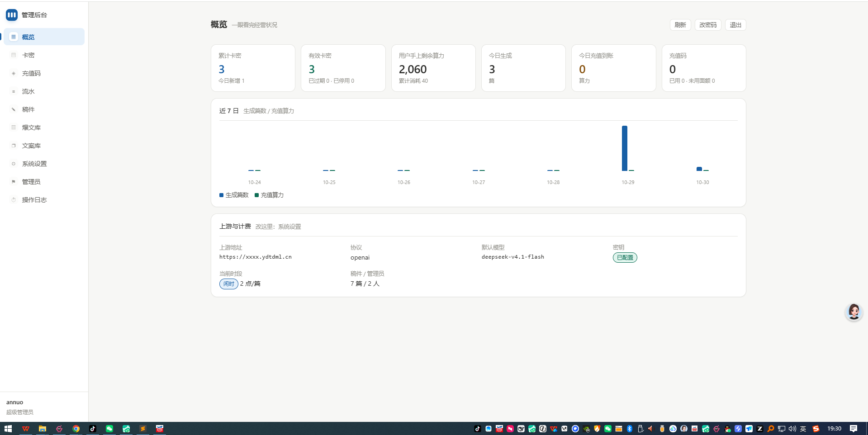Open File Explorer from the taskbar

pos(43,429)
